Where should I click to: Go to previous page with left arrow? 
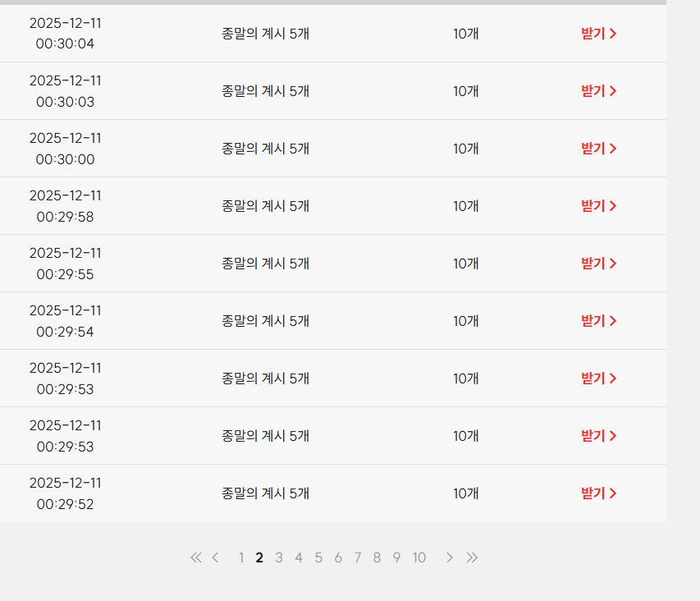(x=215, y=557)
